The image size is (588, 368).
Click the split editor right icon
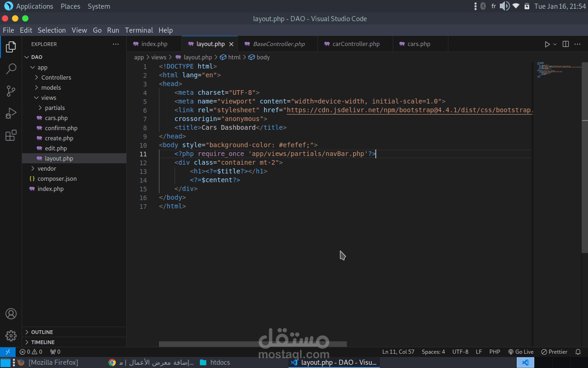click(565, 44)
